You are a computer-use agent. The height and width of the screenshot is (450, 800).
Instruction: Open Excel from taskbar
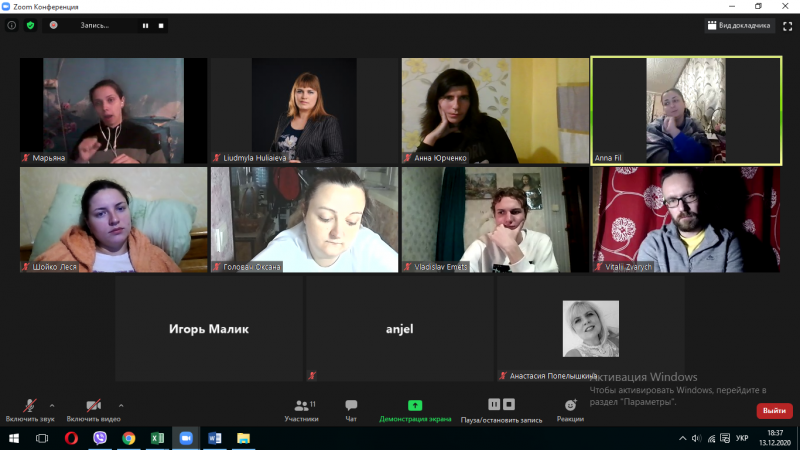coord(157,438)
